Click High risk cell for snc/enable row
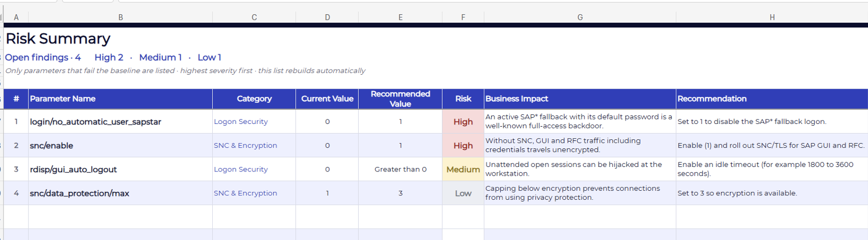The width and height of the screenshot is (868, 240). [463, 145]
